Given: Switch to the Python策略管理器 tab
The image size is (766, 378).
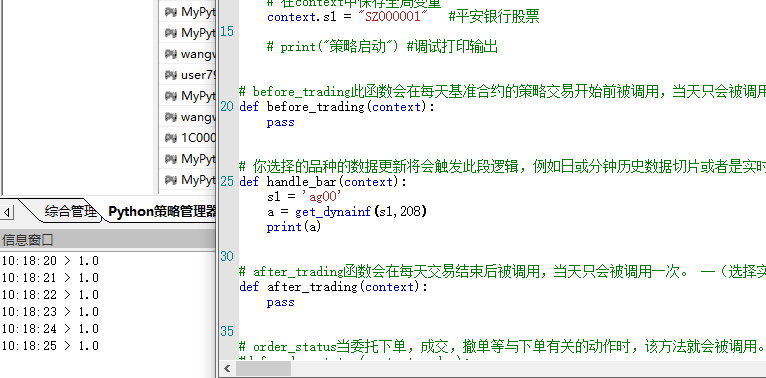Looking at the screenshot, I should 162,211.
